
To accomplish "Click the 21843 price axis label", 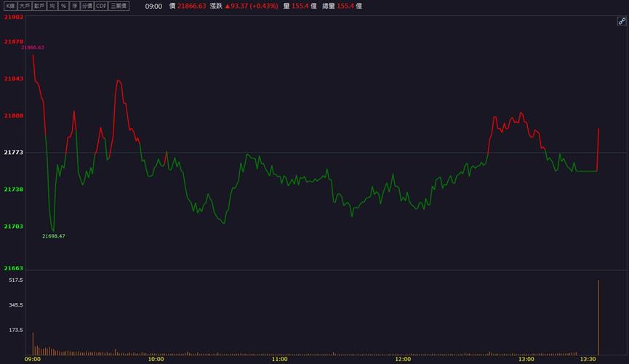I will pyautogui.click(x=14, y=78).
